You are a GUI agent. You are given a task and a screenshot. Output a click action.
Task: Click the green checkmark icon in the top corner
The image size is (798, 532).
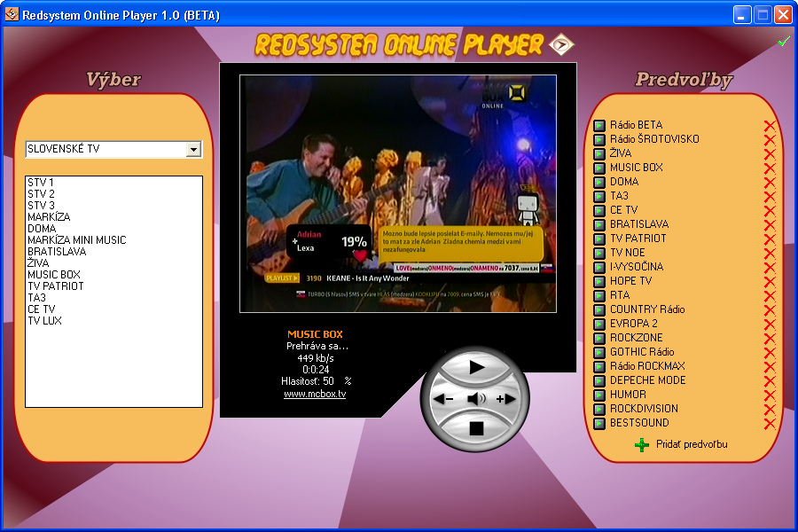coord(784,42)
